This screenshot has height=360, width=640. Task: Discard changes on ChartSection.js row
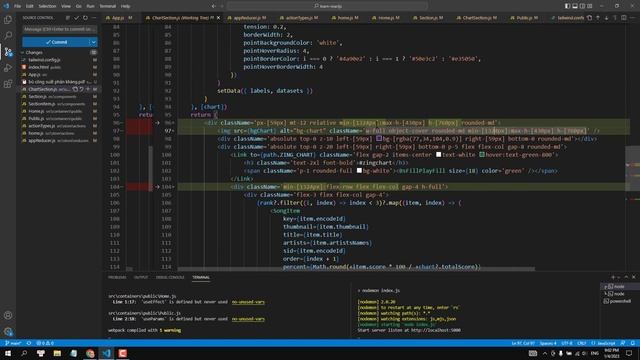(x=81, y=89)
